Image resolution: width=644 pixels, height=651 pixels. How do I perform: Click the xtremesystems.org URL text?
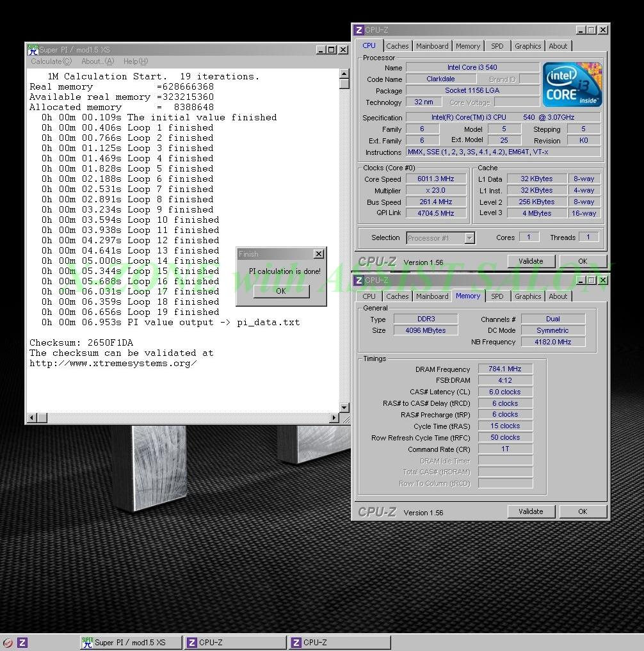click(113, 364)
